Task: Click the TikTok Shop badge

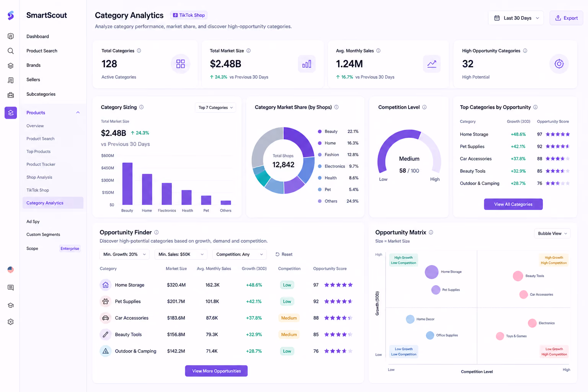Action: tap(189, 15)
